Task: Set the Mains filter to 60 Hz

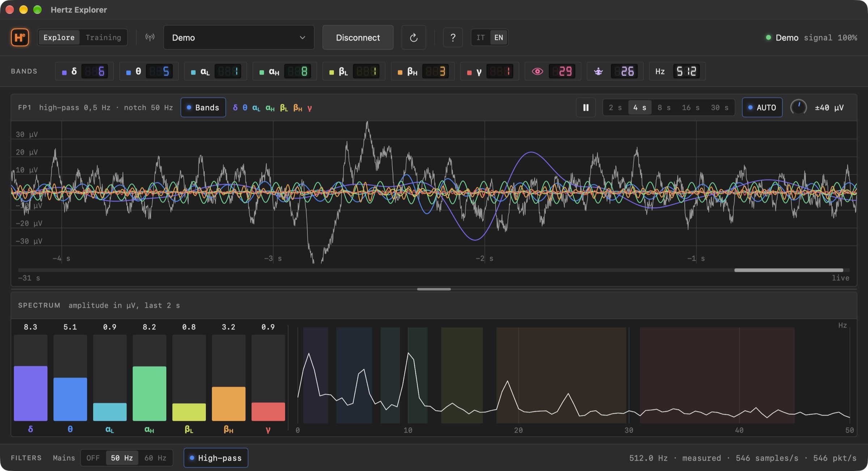Action: pyautogui.click(x=156, y=458)
